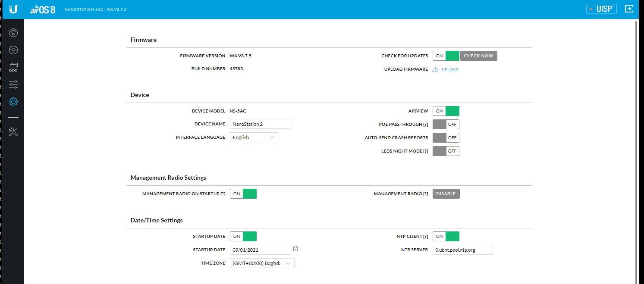Open the Wireless settings sidebar icon

click(x=13, y=50)
